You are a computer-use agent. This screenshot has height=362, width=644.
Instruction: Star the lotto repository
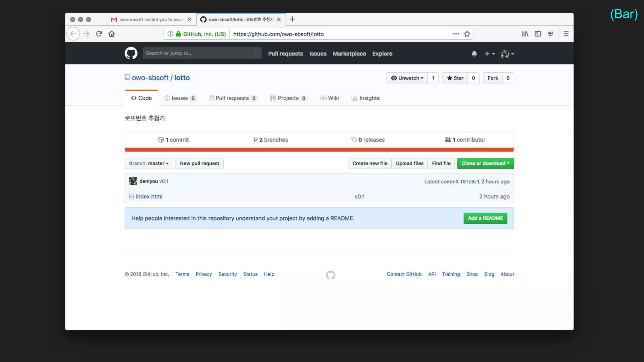(x=455, y=78)
